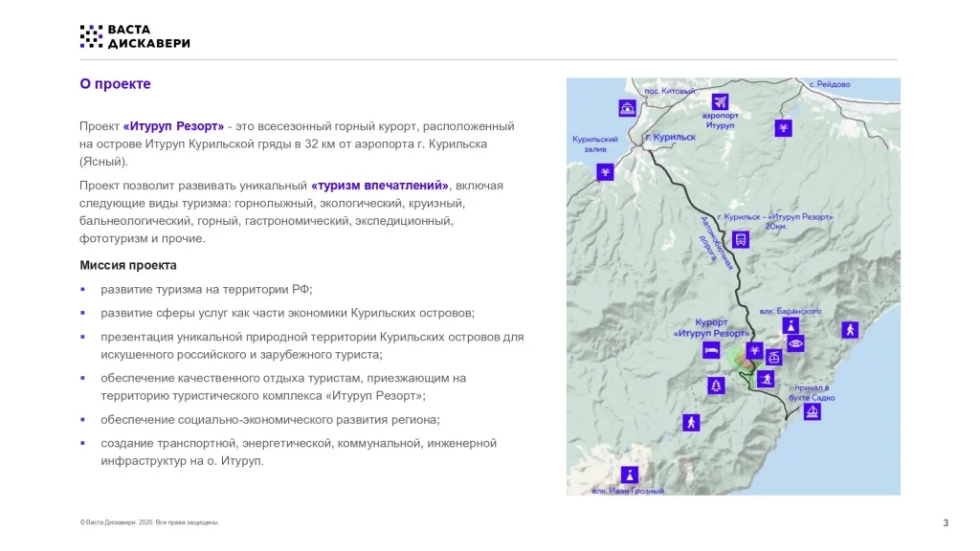Click the 'с. Рейдово' map label
The width and height of the screenshot is (980, 551).
[x=830, y=84]
